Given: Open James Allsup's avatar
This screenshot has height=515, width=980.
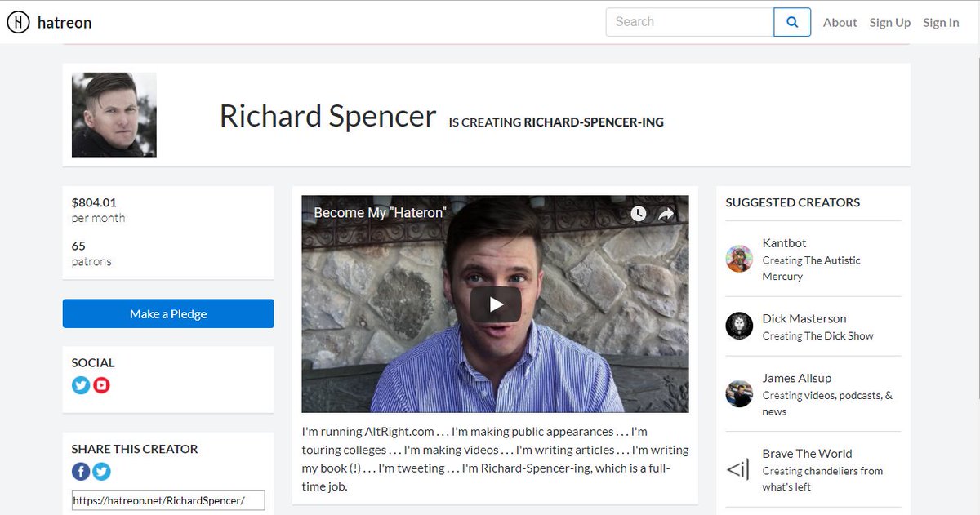Looking at the screenshot, I should (x=739, y=393).
